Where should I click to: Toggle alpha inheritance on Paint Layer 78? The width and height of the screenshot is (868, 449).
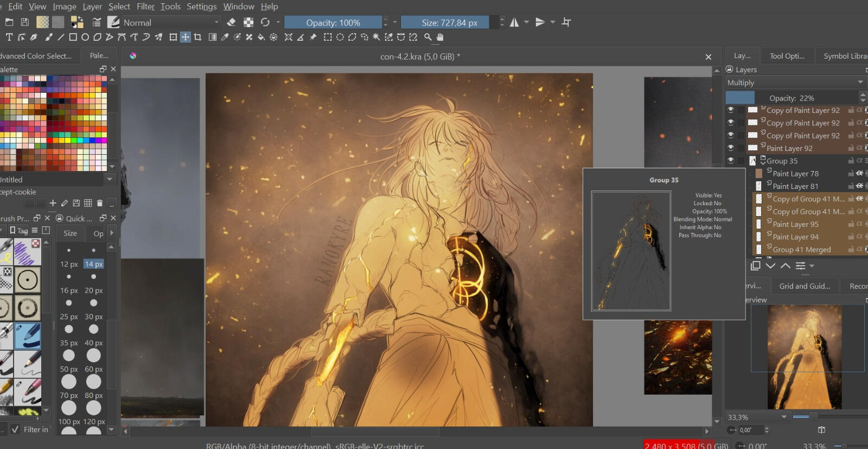[x=859, y=173]
